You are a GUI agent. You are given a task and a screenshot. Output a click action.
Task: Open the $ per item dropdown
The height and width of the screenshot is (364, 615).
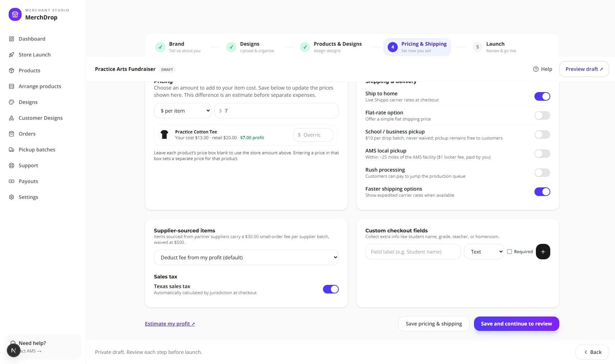click(183, 111)
